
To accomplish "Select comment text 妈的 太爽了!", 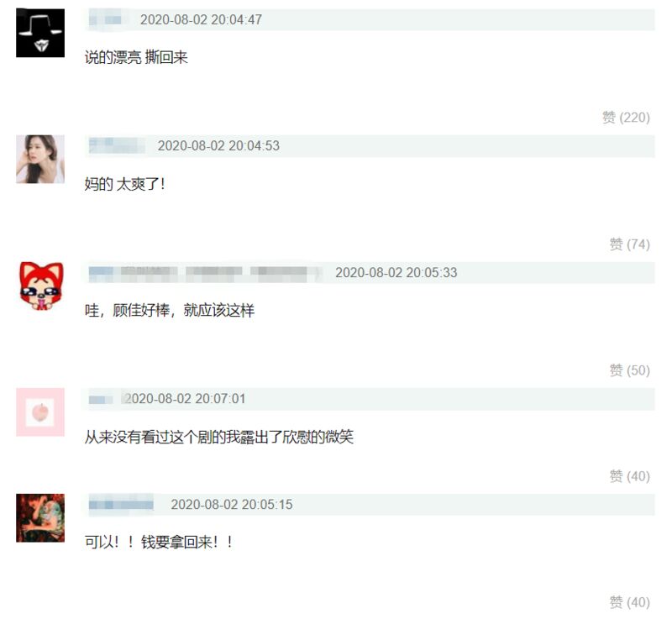I will tap(124, 184).
